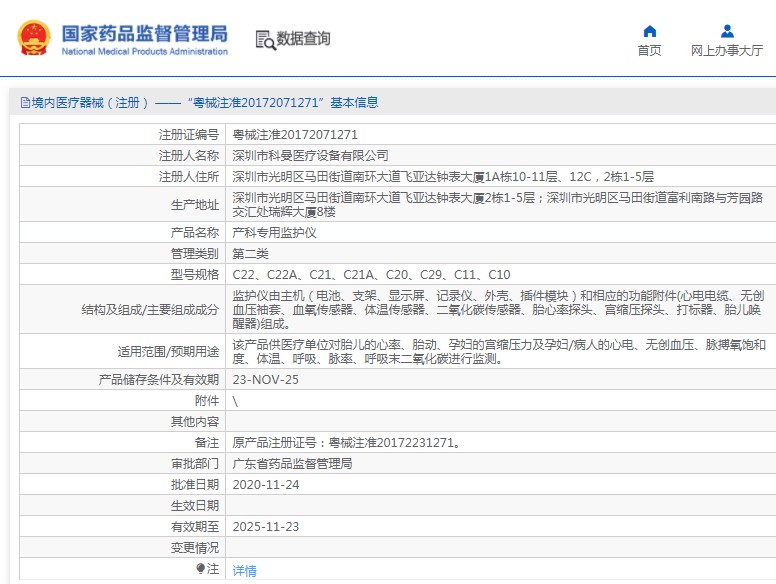This screenshot has height=584, width=776.
Task: Click the product name 产科专用监护仪
Action: pyautogui.click(x=274, y=232)
